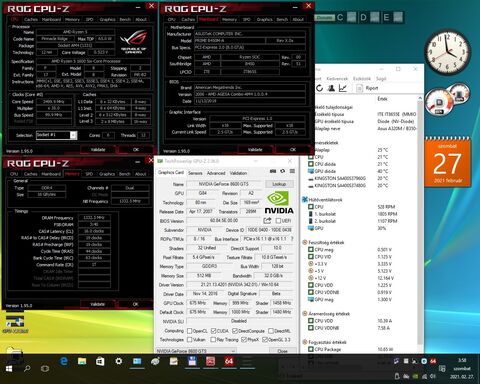The image size is (480, 384).
Task: Click the refresh icon in AIDA64 toolbar
Action: [x=319, y=88]
